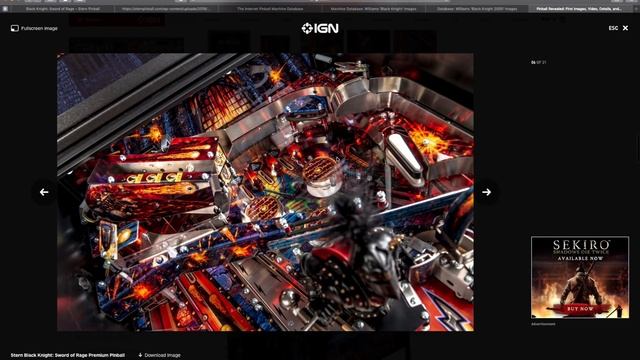Screen dimensions: 640x360
Task: Go to previous image with left arrow
Action: pyautogui.click(x=44, y=192)
